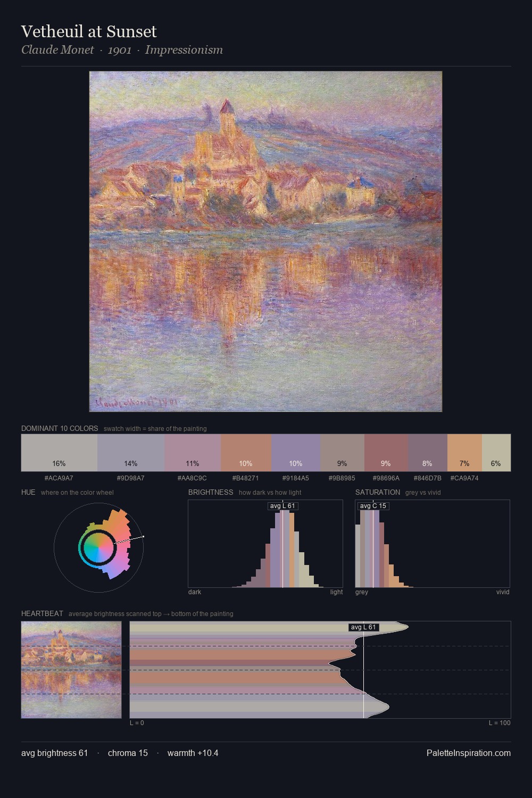Click hex code #AA8C9C
Viewport: 532px width, 798px height.
point(193,478)
